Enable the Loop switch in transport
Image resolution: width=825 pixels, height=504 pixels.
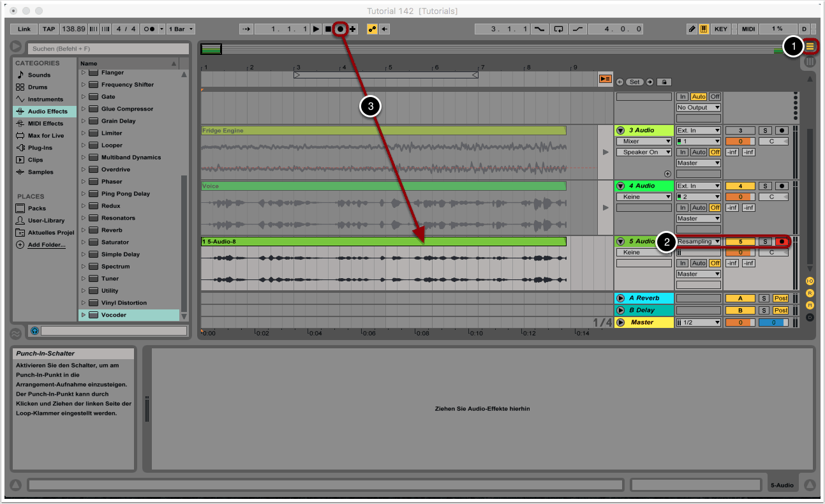(559, 29)
